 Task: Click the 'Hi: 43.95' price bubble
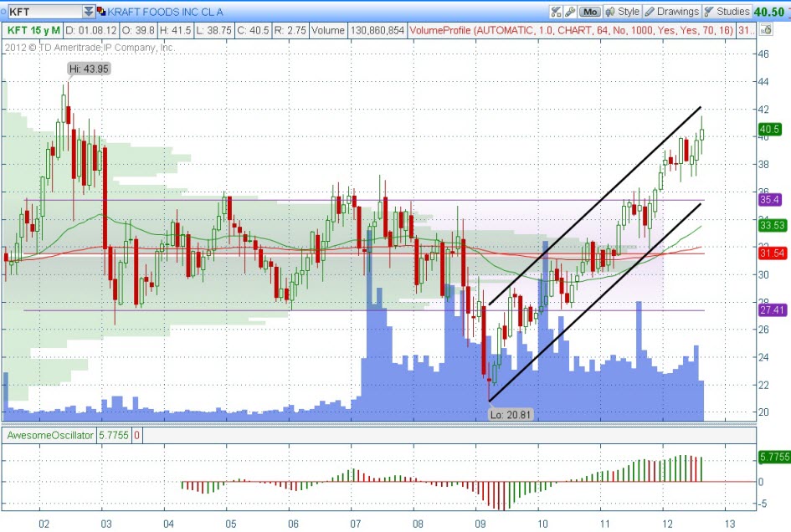point(89,69)
